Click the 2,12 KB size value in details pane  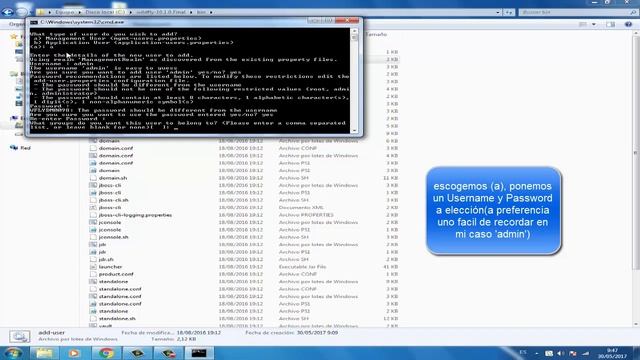coord(186,339)
